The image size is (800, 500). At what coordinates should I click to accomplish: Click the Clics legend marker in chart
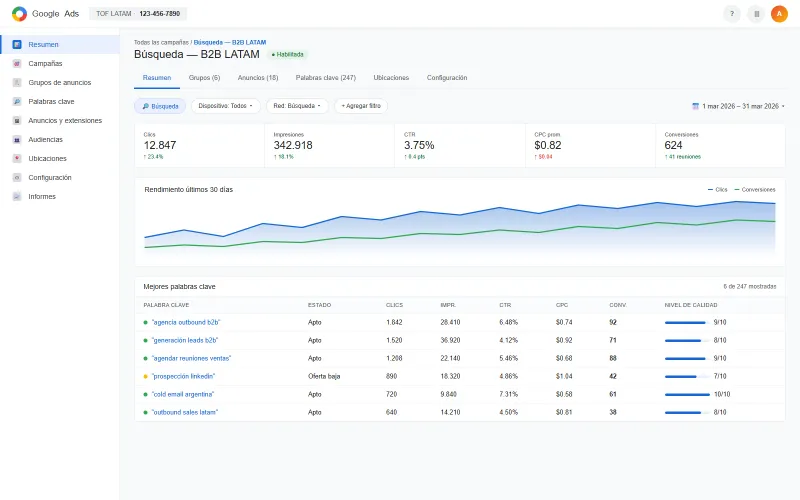click(x=710, y=190)
